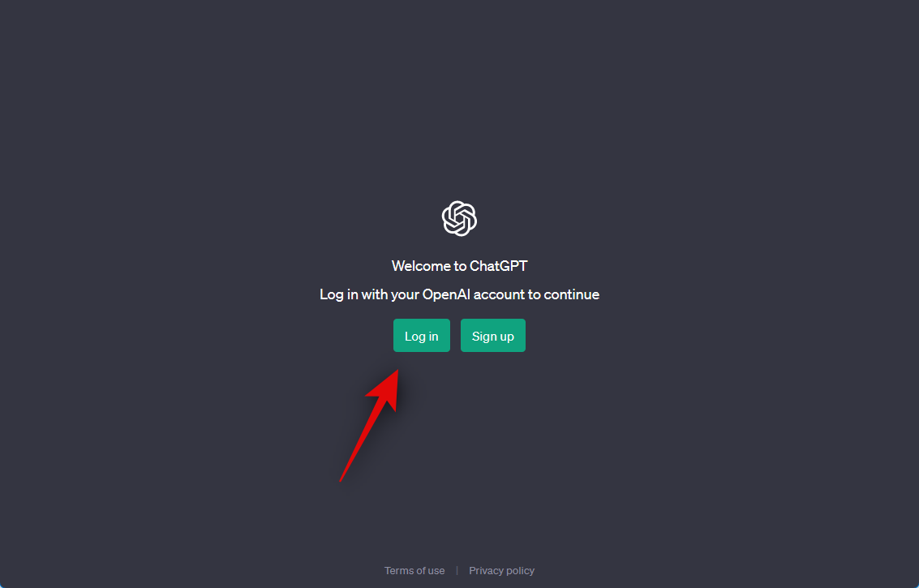This screenshot has height=588, width=919.
Task: Click the separator bar between footer links
Action: pyautogui.click(x=457, y=570)
